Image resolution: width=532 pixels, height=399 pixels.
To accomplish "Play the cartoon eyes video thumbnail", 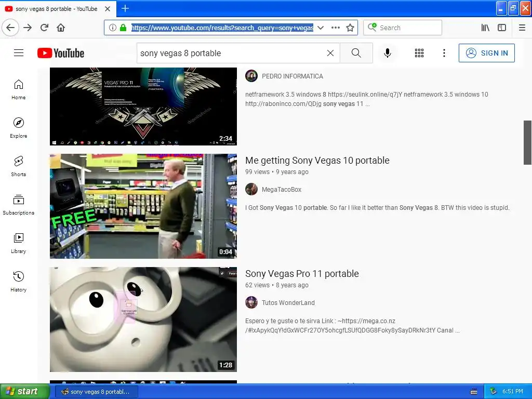I will coord(143,320).
